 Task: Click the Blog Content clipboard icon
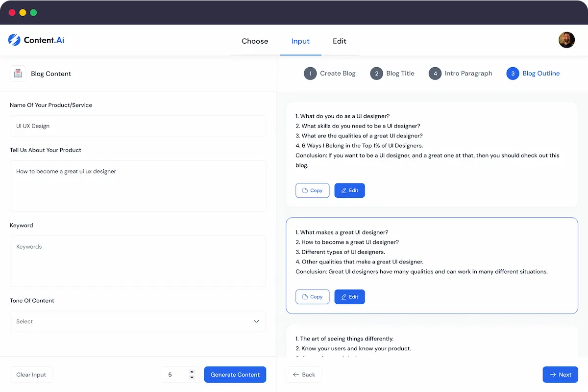click(x=18, y=73)
